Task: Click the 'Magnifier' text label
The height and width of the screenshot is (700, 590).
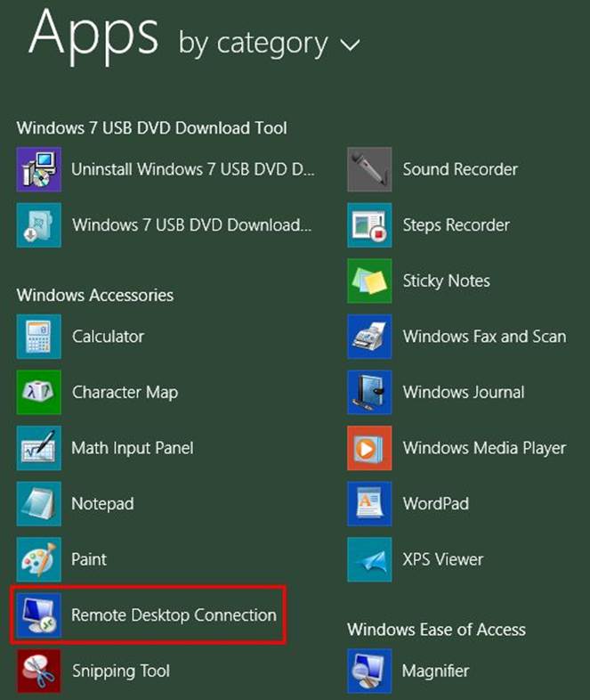Action: pyautogui.click(x=436, y=671)
